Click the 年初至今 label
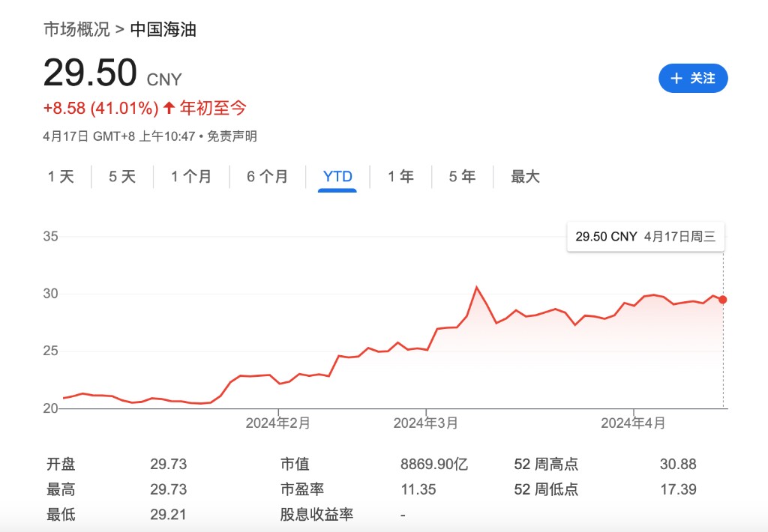The width and height of the screenshot is (768, 532). pos(213,108)
